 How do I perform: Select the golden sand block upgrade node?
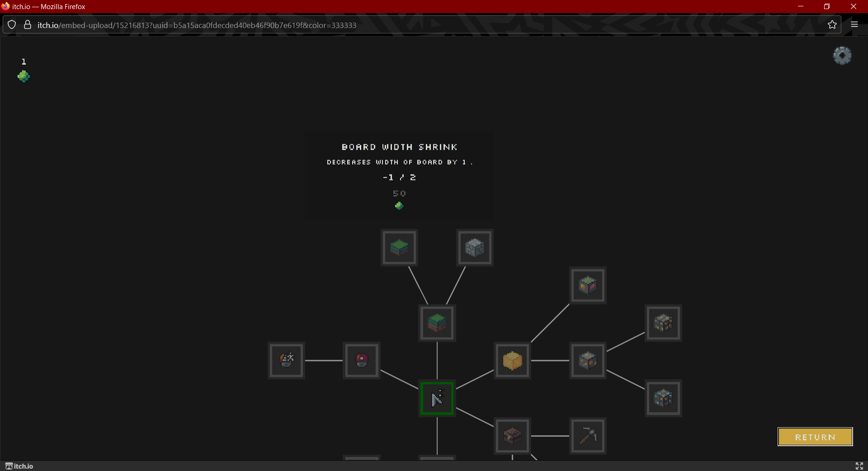[x=512, y=361]
